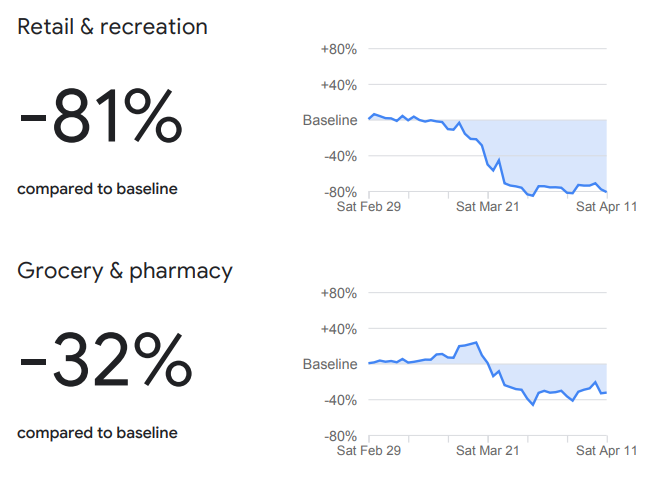This screenshot has width=662, height=481.
Task: Select Sat Mar 21 on Retail chart axis
Action: tap(488, 207)
